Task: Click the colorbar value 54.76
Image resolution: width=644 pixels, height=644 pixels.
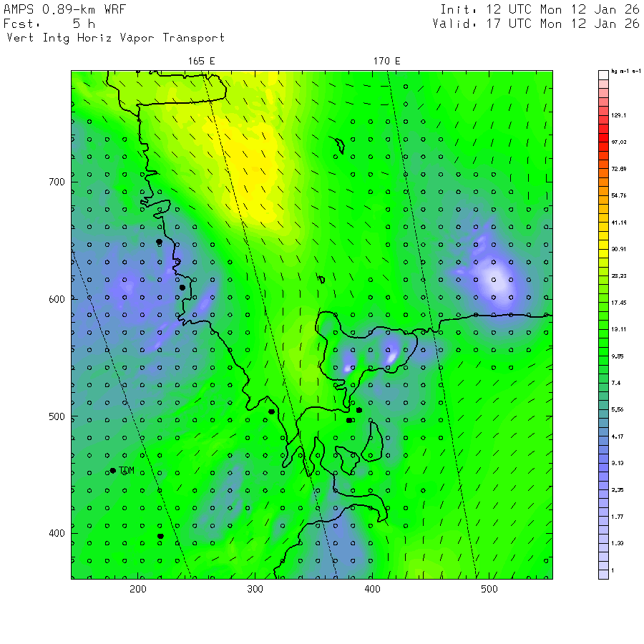Action: 618,195
